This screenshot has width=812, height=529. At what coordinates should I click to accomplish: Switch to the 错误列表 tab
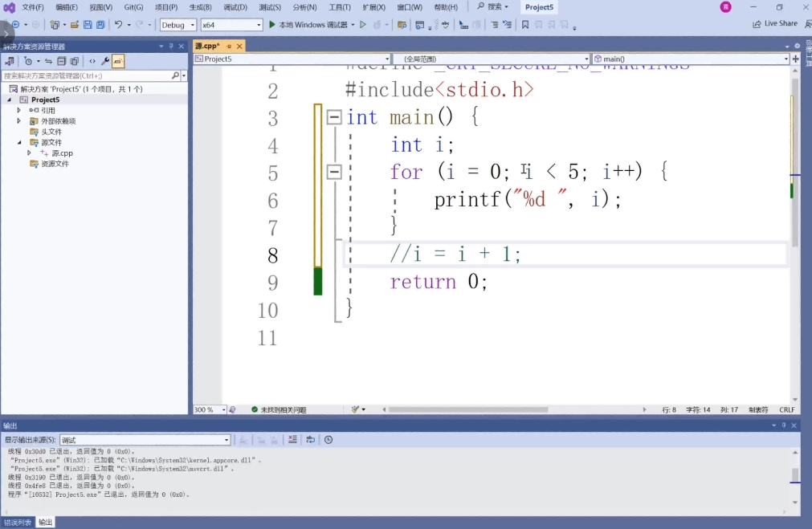pos(17,523)
